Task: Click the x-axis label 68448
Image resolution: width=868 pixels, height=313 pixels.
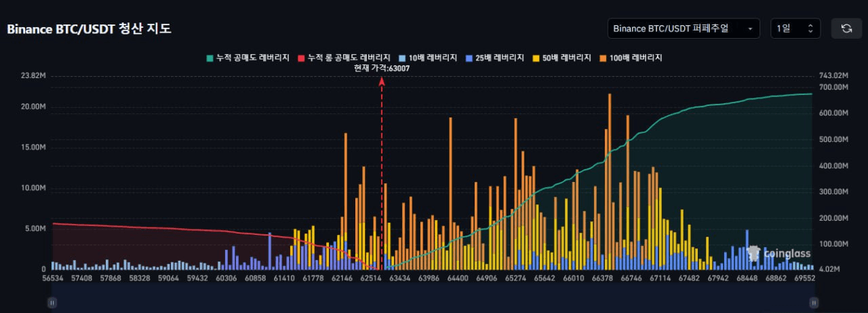Action: click(x=746, y=278)
